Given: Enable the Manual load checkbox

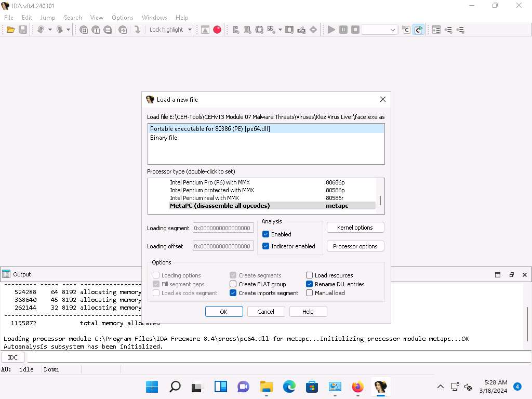Looking at the screenshot, I should (x=310, y=293).
